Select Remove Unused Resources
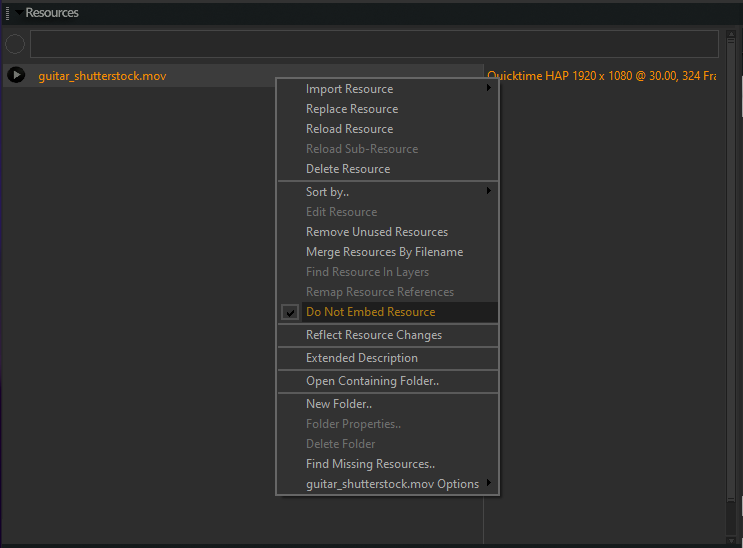Image resolution: width=743 pixels, height=548 pixels. 388,231
